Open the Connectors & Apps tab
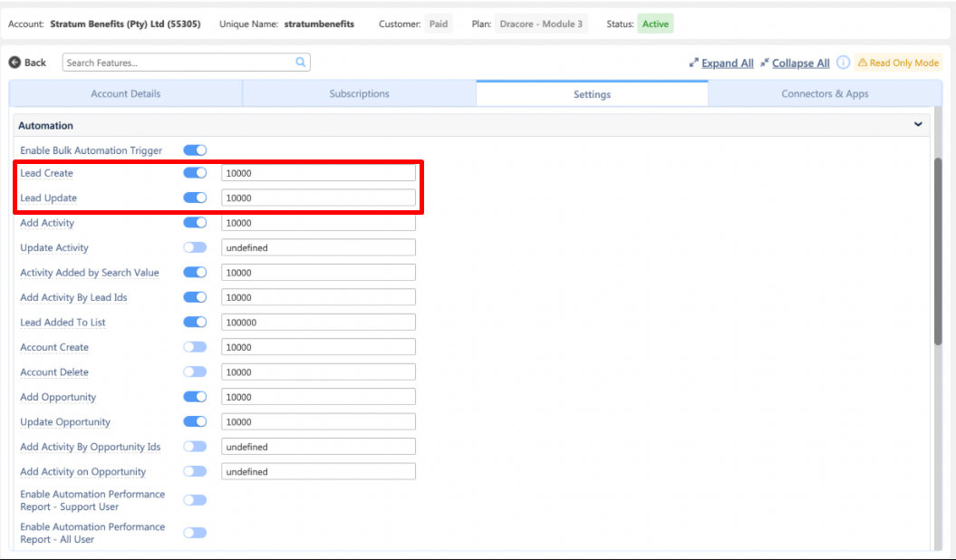 [825, 94]
